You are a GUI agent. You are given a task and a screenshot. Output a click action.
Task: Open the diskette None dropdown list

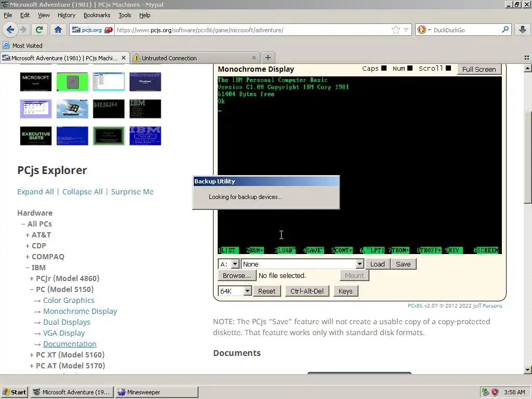click(x=303, y=264)
